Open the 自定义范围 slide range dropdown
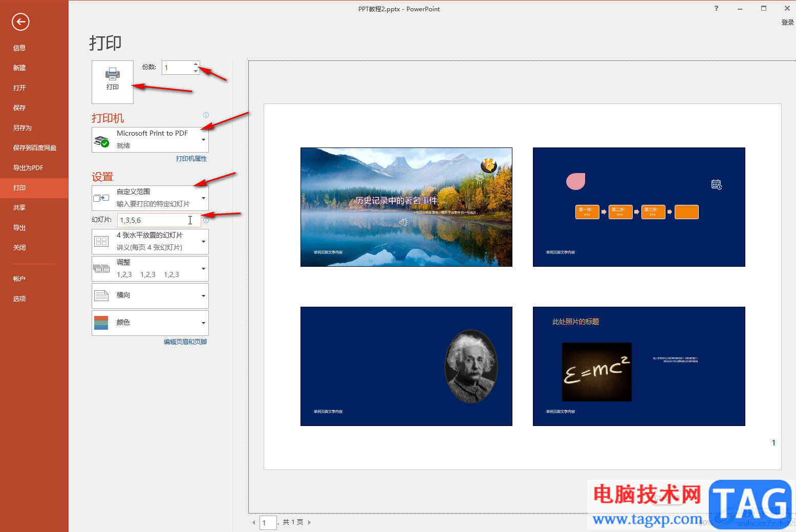Image resolution: width=796 pixels, height=532 pixels. tap(150, 198)
